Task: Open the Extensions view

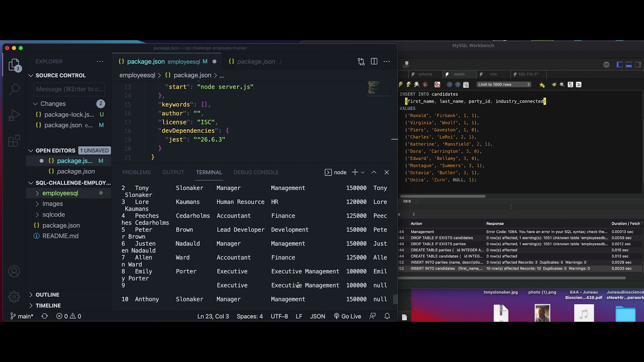Action: (15, 140)
